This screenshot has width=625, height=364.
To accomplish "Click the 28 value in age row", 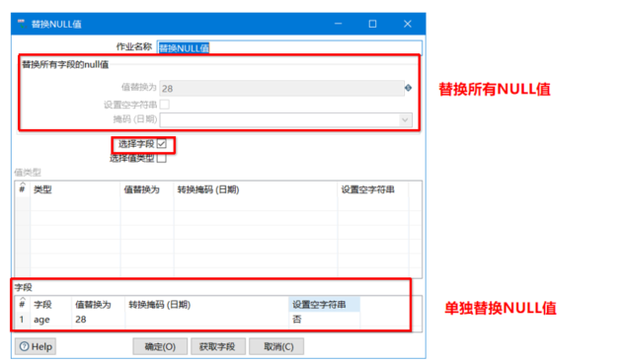I will tap(99, 320).
